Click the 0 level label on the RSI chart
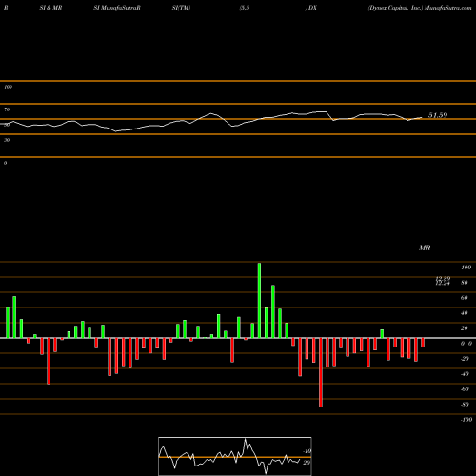This screenshot has height=476, width=476. click(5, 163)
